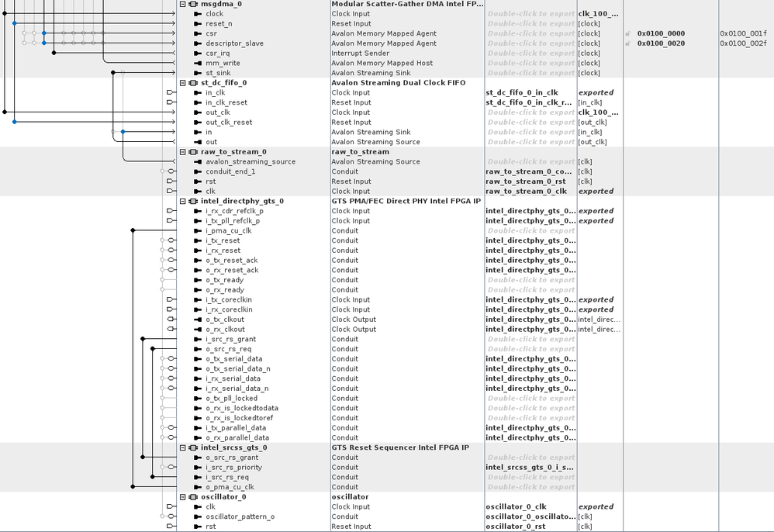Collapse the intel_directphy_gts_0 component

point(182,202)
